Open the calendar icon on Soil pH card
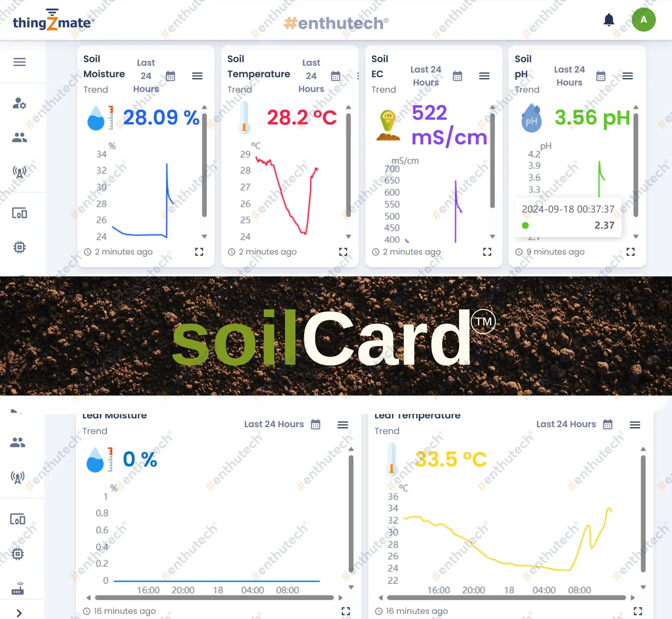672x619 pixels. [x=601, y=76]
